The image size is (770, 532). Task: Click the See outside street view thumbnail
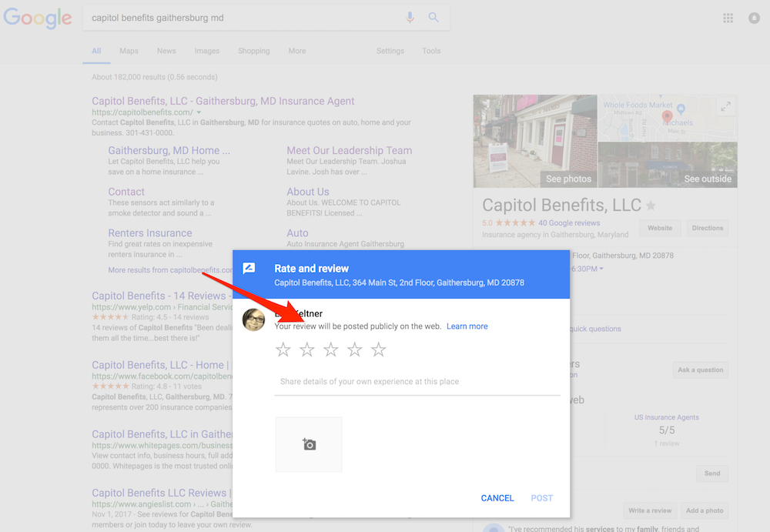pos(668,165)
